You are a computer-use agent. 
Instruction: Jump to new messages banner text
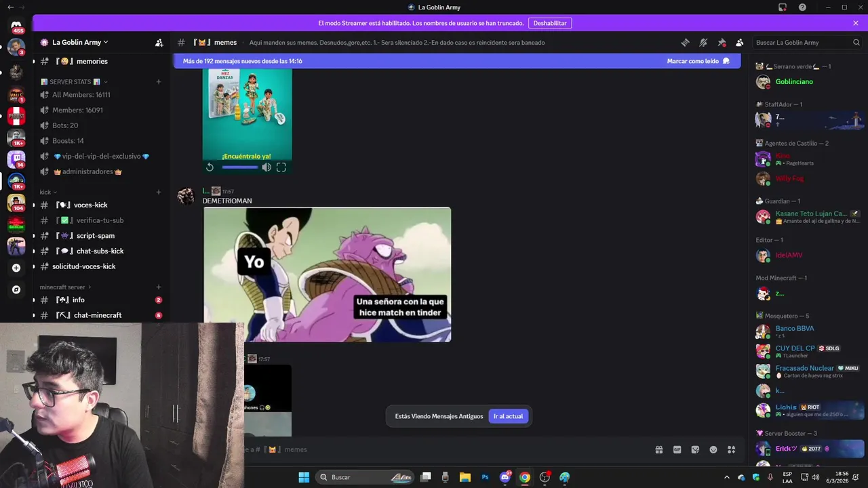[243, 61]
